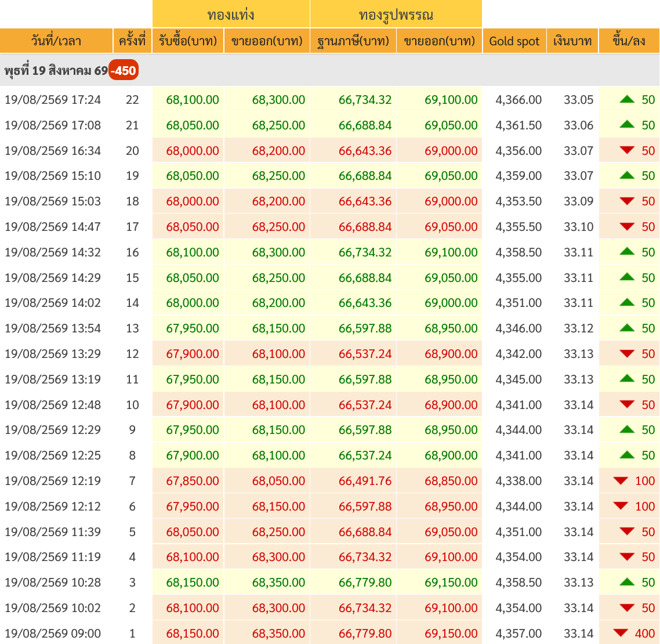The height and width of the screenshot is (644, 660).
Task: Click the green up arrow in row 16
Action: tap(627, 252)
